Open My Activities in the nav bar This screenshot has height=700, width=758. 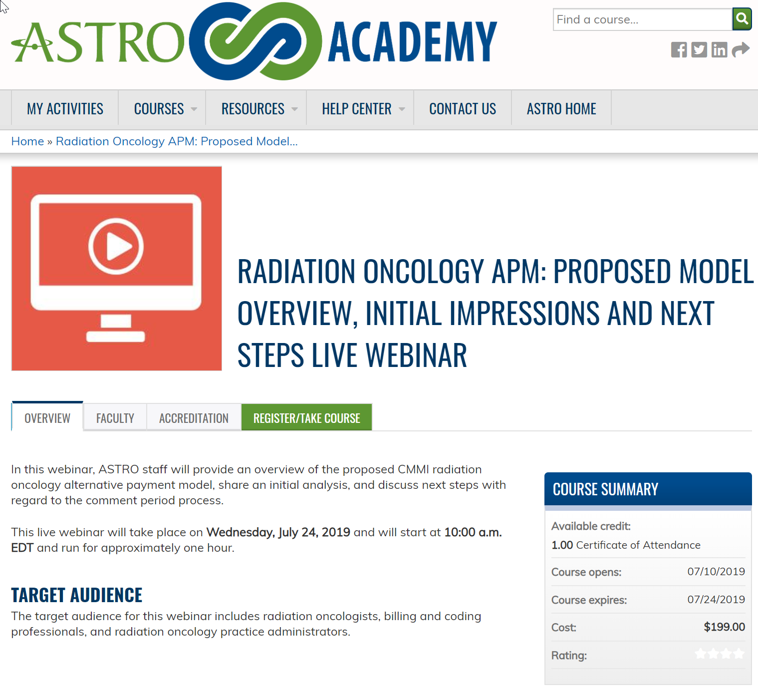65,109
